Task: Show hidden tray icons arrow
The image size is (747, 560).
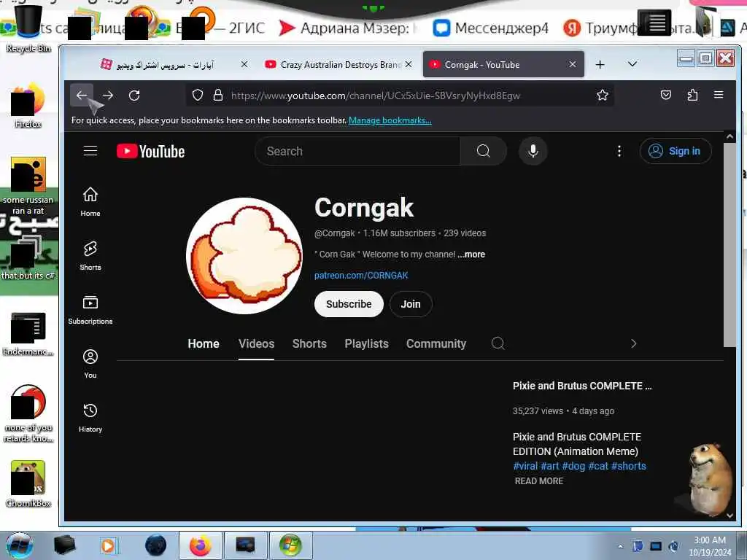Action: click(620, 546)
